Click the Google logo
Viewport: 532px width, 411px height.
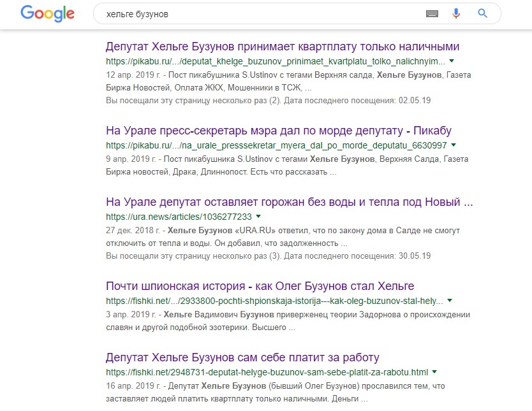pyautogui.click(x=47, y=13)
